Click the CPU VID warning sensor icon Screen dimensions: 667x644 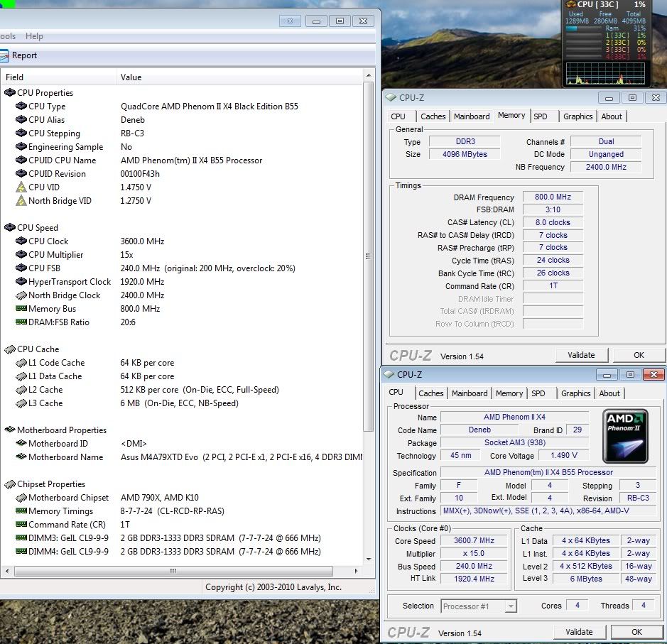21,187
